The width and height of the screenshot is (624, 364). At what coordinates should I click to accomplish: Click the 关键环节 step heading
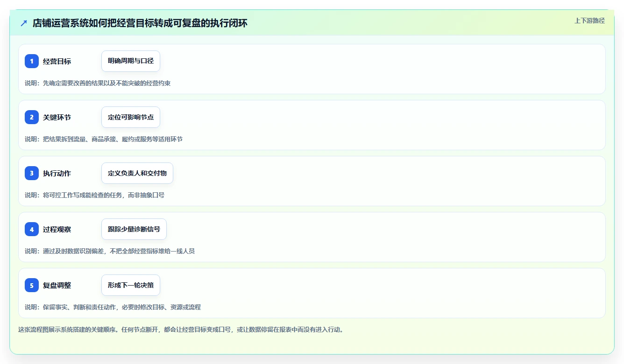[57, 117]
